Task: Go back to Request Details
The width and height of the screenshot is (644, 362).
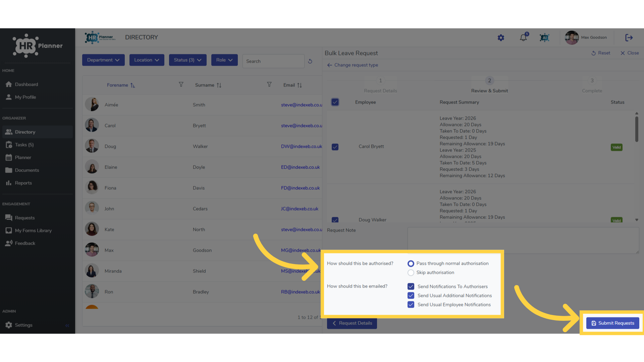Action: point(352,323)
